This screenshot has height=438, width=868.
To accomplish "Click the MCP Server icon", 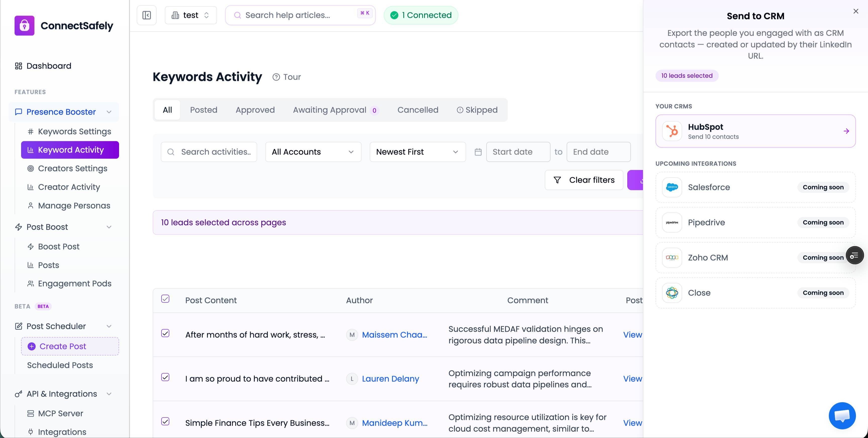I will (x=30, y=414).
